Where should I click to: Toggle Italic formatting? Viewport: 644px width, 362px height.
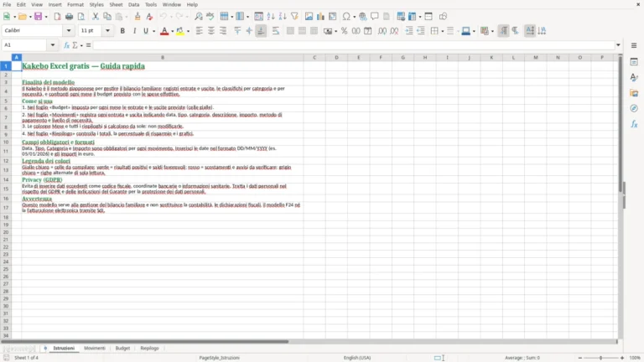(134, 31)
